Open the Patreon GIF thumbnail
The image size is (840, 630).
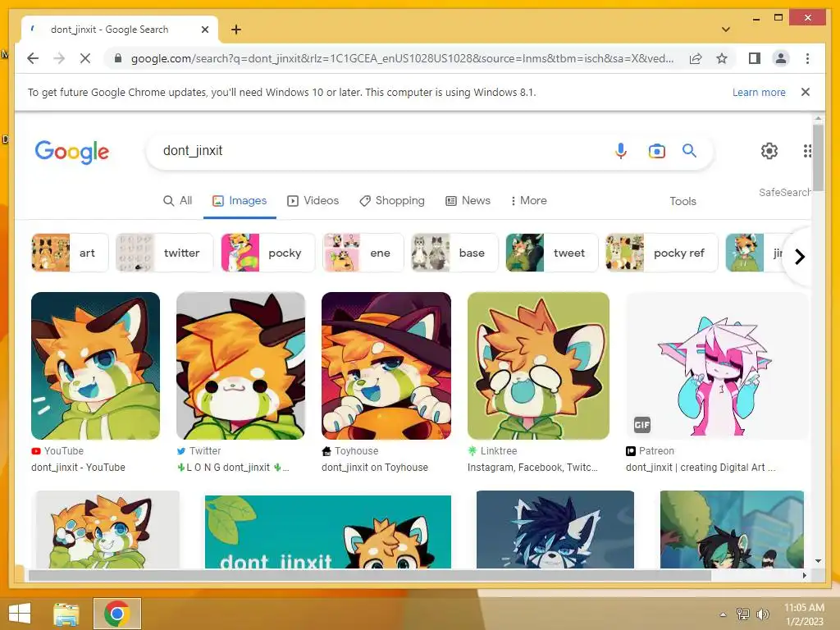716,366
